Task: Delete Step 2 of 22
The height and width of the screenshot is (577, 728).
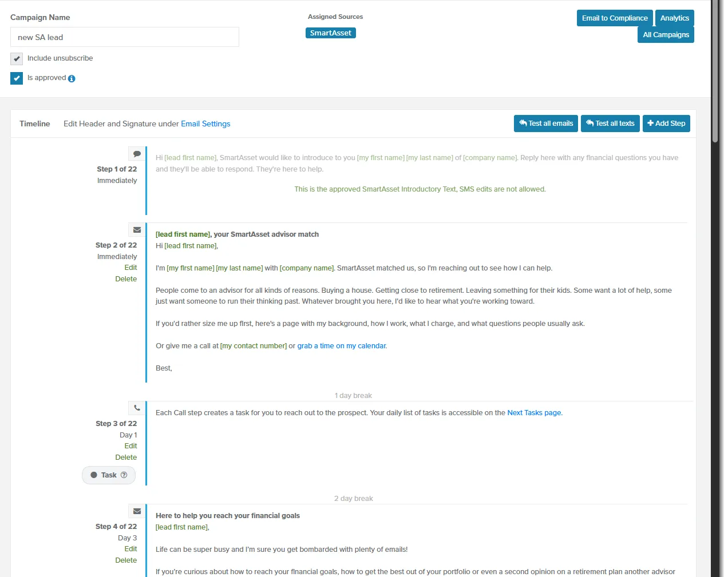Action: click(x=126, y=279)
